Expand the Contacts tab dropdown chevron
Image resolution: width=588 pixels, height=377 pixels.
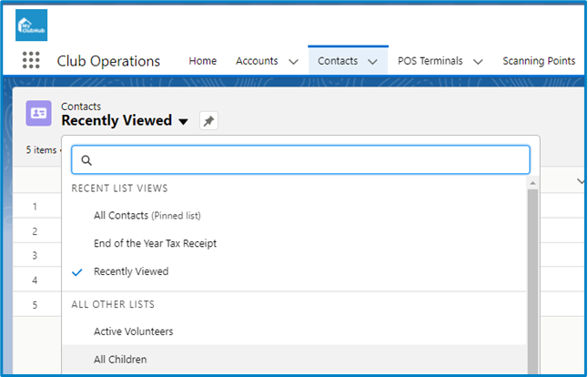[372, 62]
